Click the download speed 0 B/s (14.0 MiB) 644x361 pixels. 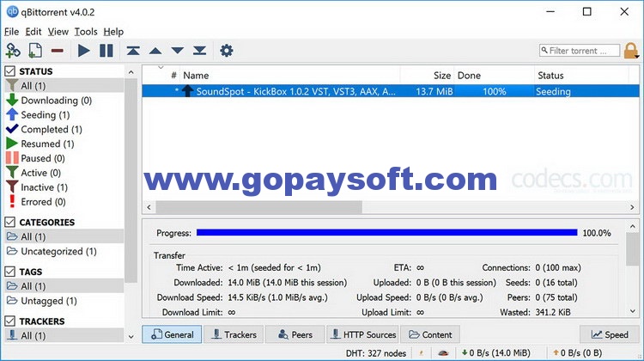(495, 352)
